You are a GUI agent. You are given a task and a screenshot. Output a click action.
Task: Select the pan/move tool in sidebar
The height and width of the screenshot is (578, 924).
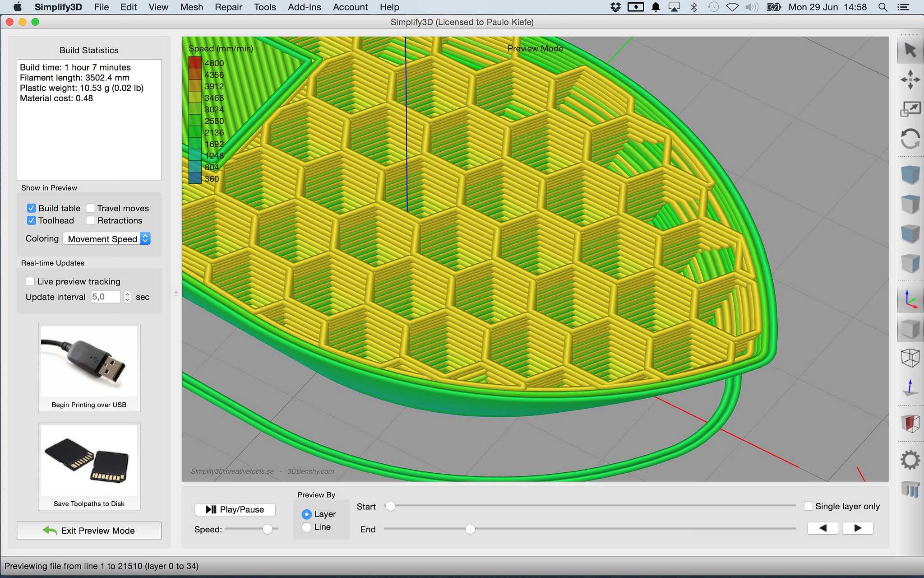point(908,80)
